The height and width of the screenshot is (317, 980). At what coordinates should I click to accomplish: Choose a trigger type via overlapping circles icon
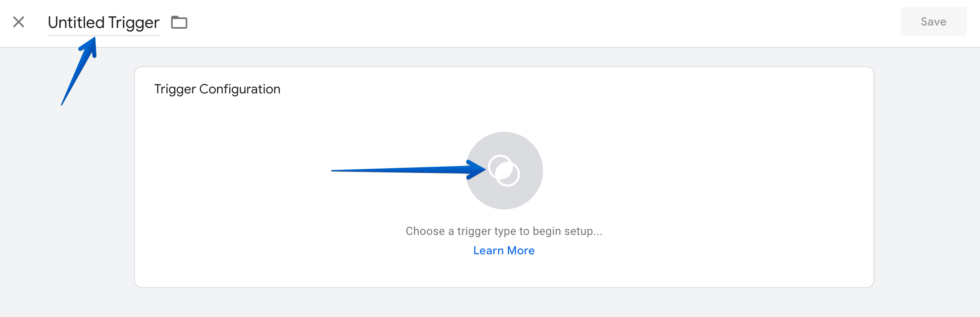504,171
